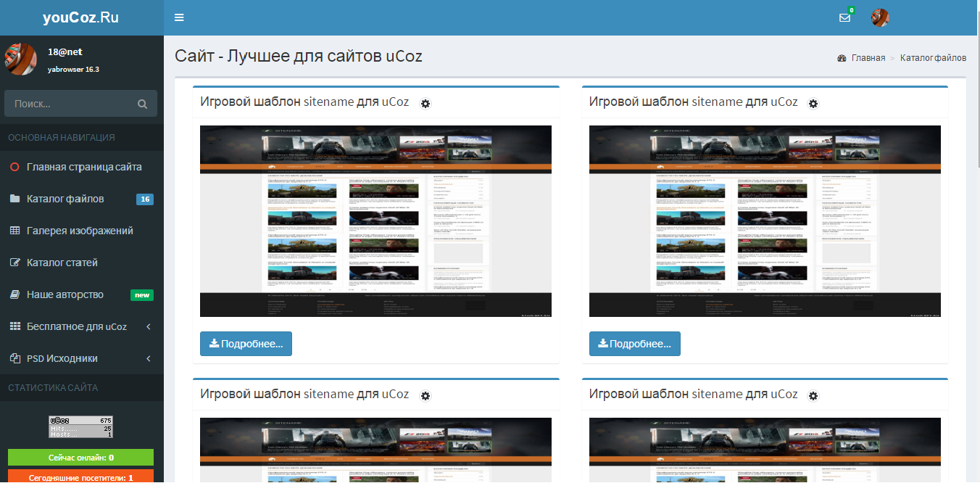Open Наше авторство section

pyautogui.click(x=82, y=294)
